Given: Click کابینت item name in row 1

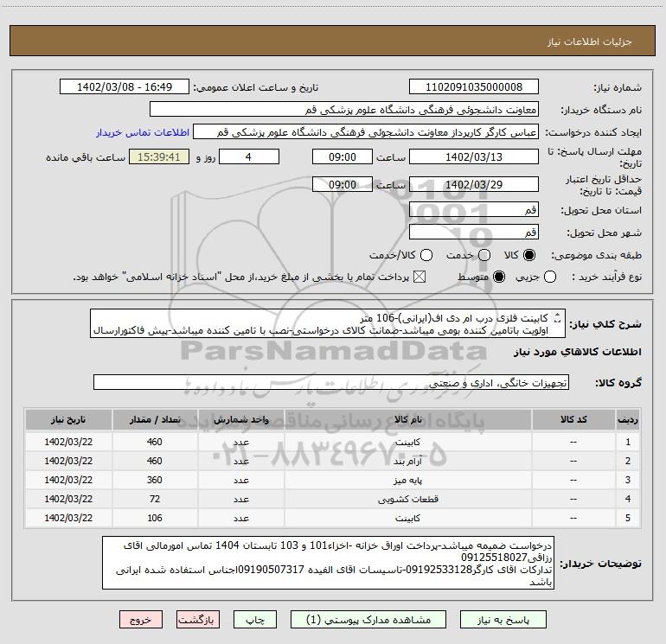Looking at the screenshot, I should pyautogui.click(x=407, y=442).
